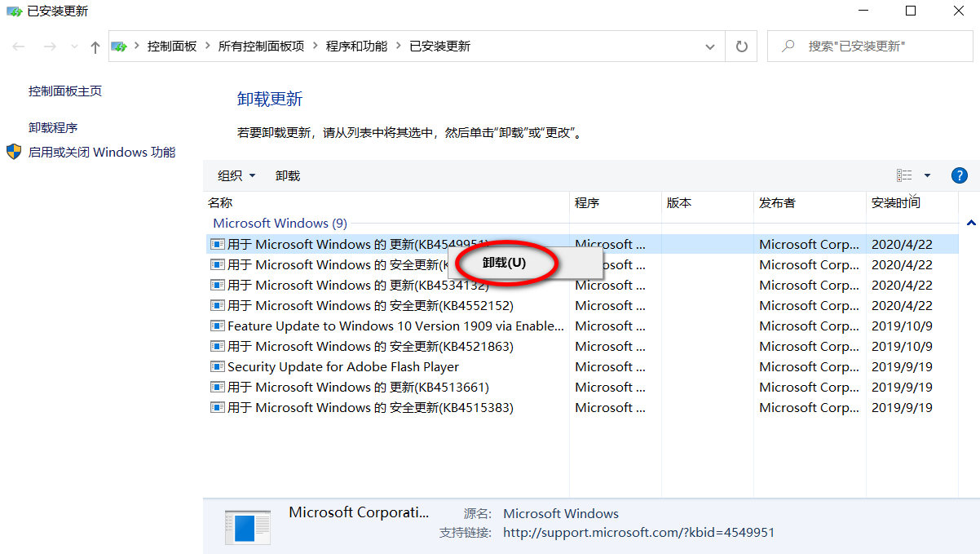The height and width of the screenshot is (554, 980).
Task: Go forward with the Forward arrow
Action: 49,47
